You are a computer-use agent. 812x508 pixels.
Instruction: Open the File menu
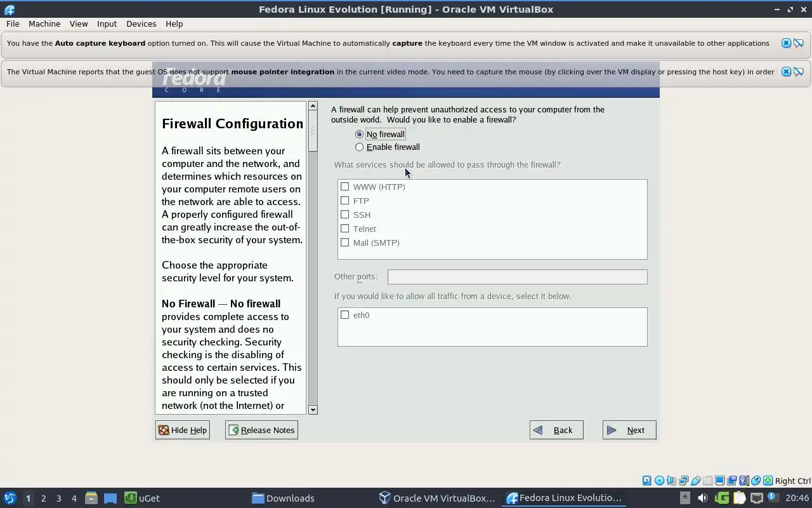pyautogui.click(x=13, y=23)
